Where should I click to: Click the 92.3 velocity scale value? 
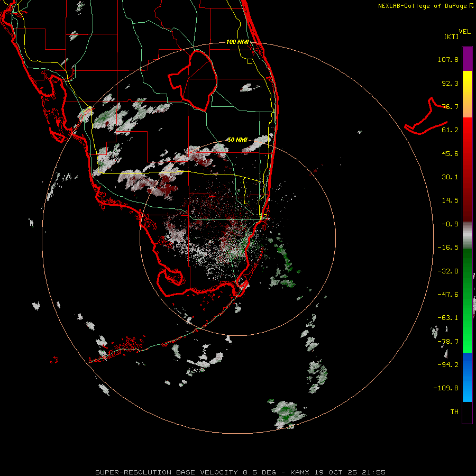pyautogui.click(x=450, y=83)
